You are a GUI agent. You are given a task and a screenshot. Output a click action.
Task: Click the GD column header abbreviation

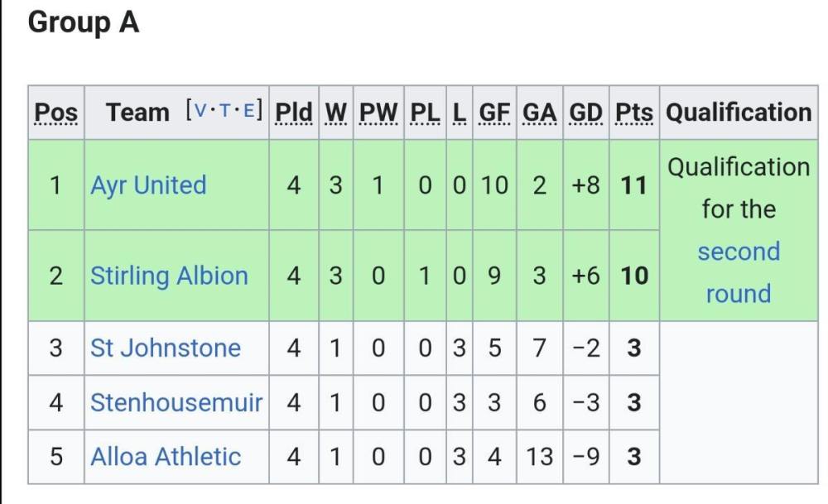[x=586, y=113]
